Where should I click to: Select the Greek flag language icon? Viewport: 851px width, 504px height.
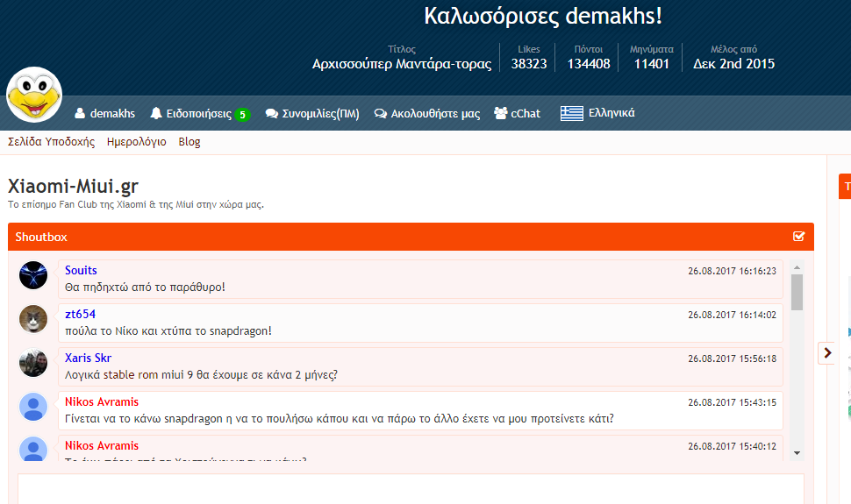[572, 113]
